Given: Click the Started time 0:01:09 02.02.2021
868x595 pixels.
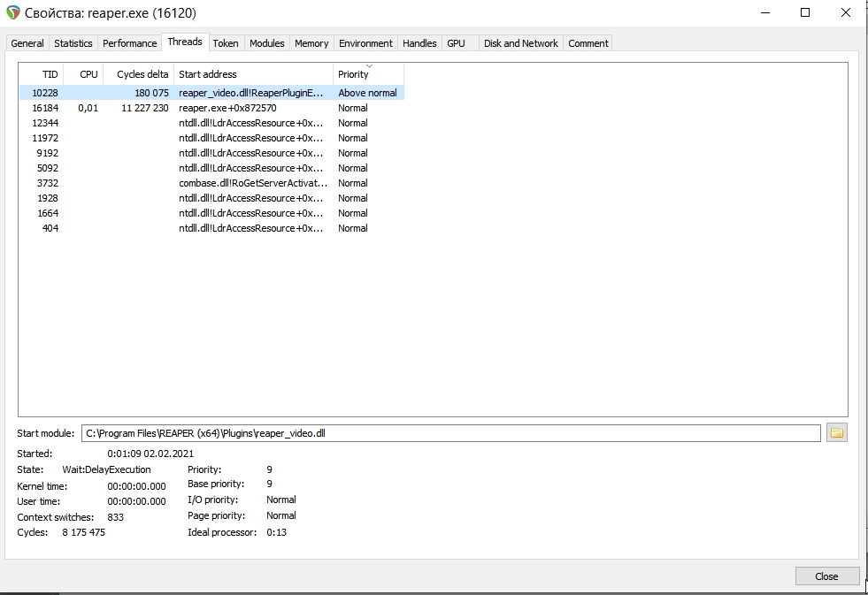Looking at the screenshot, I should [150, 454].
